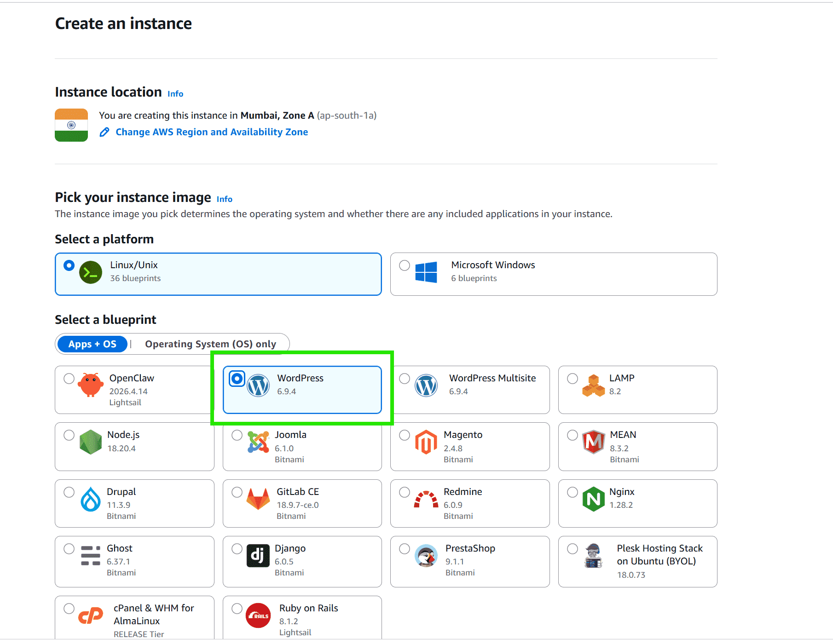Click the cPanel & WHM for AlmaLinux label
This screenshot has width=833, height=644.
(x=154, y=615)
